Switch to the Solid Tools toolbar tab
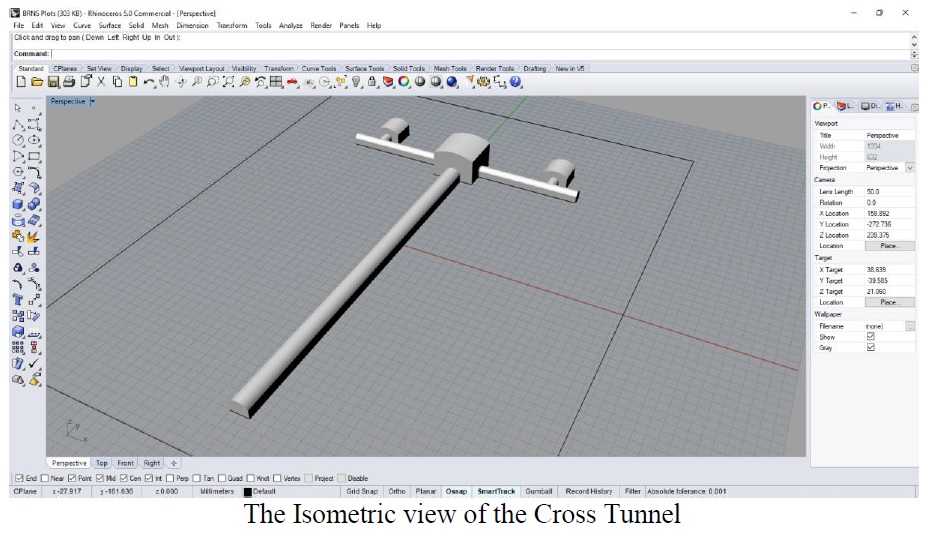 409,68
